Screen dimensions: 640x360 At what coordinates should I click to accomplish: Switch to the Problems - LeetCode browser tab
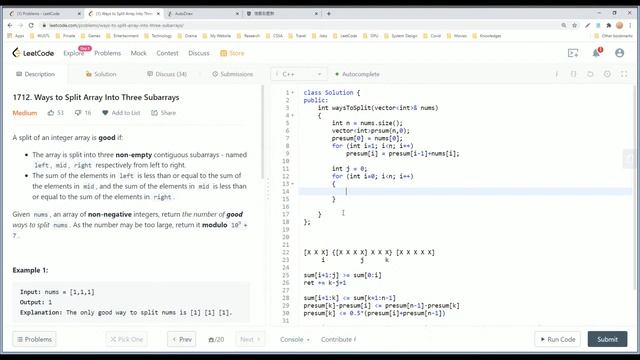(45, 13)
